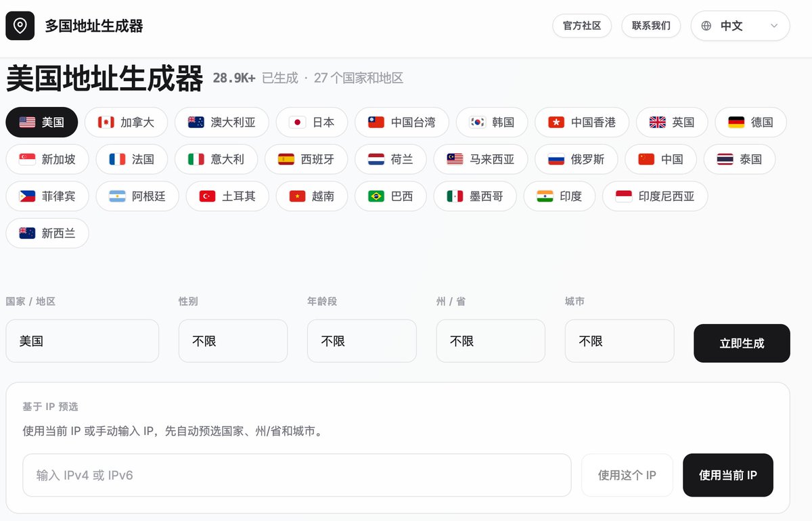The width and height of the screenshot is (812, 521).
Task: Click the South Korea flag icon
Action: (x=478, y=122)
